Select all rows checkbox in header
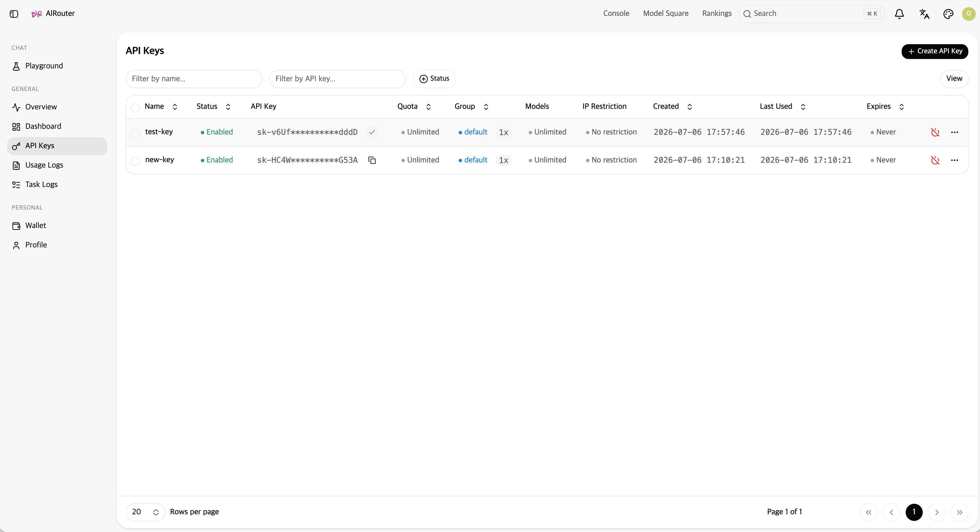Image resolution: width=980 pixels, height=532 pixels. pyautogui.click(x=135, y=108)
